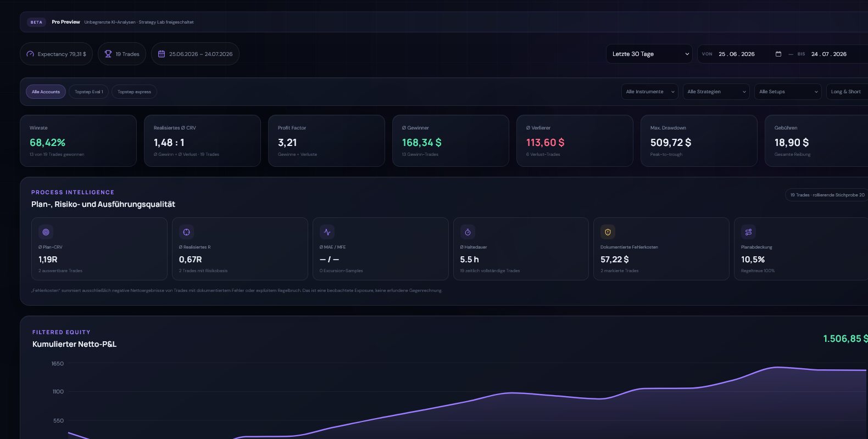Click the Expectancy 79,31 $ pill
Screen dimensions: 868x439
point(57,54)
